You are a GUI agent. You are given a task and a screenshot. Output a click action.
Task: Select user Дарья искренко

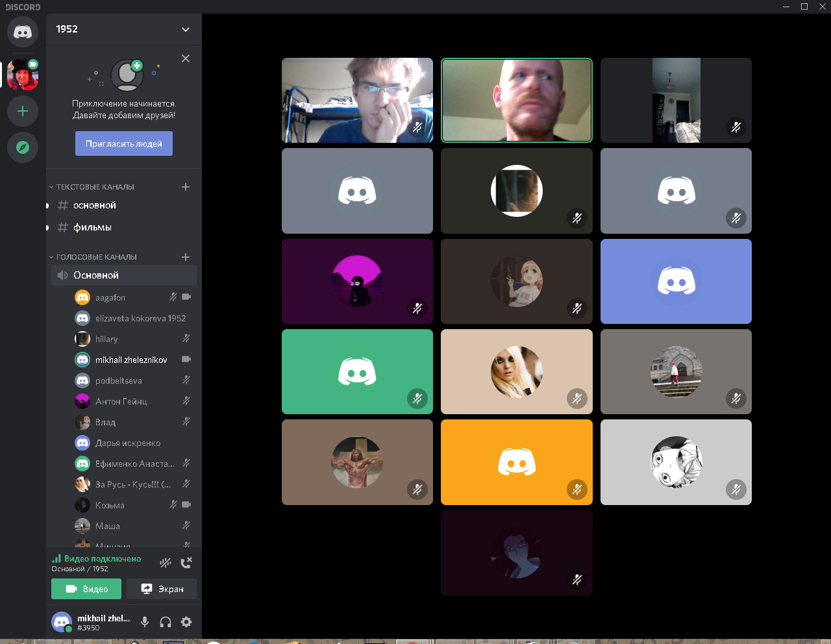pos(133,443)
